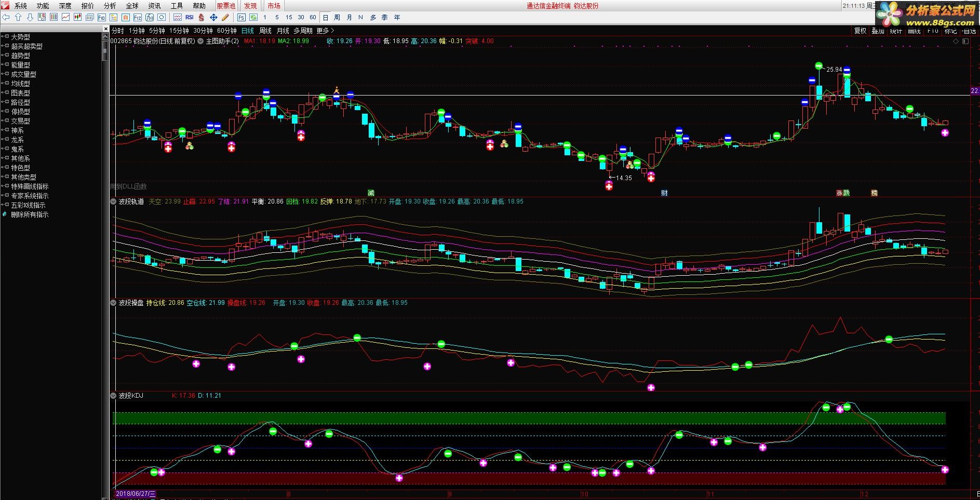
Task: Close the left indicator panel
Action: pos(105,29)
